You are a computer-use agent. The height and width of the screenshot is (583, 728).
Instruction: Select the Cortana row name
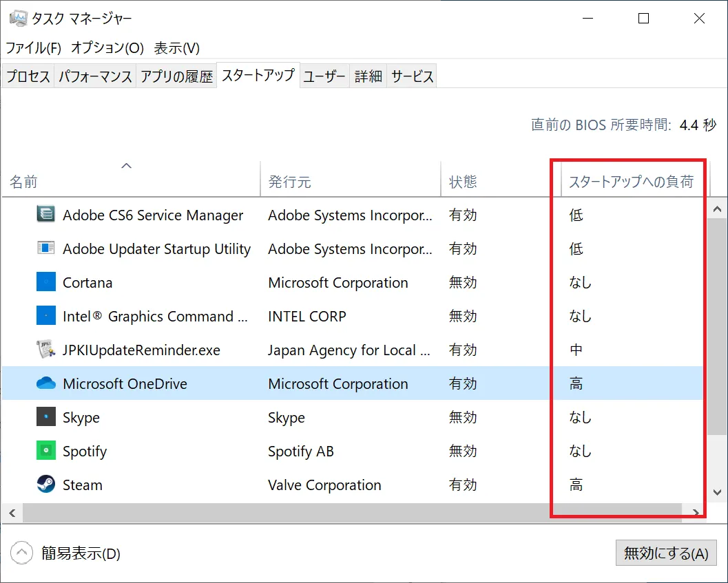coord(87,282)
